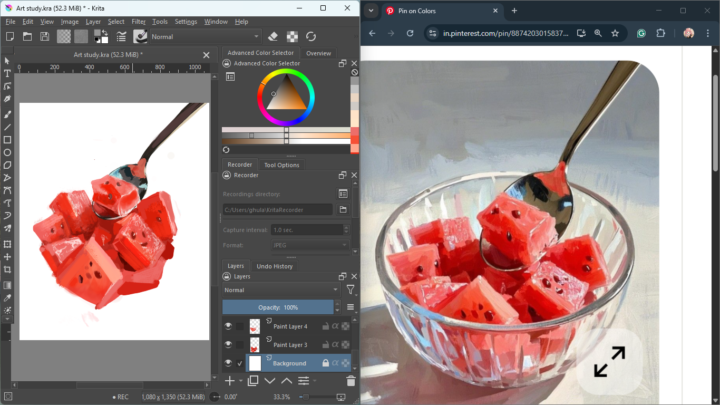Open the layer blending mode dropdown

[280, 290]
